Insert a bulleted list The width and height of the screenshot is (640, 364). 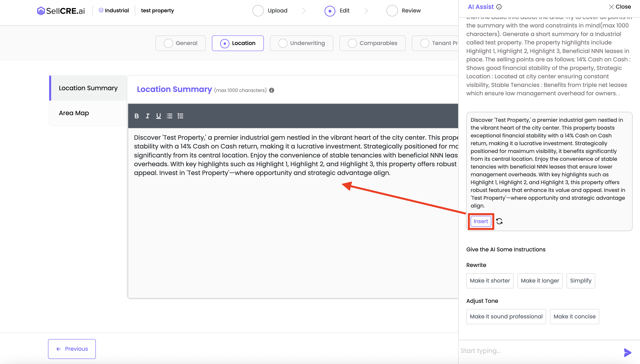click(169, 116)
